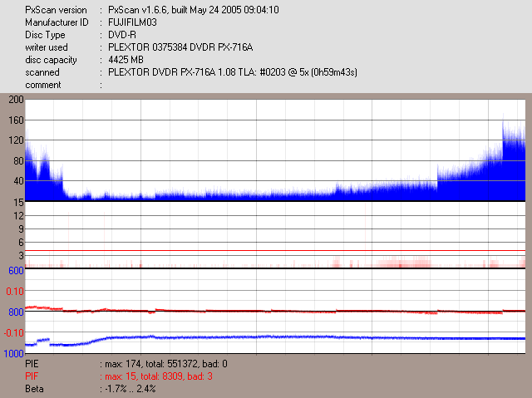532x398 pixels.
Task: Click the DVD-R disc type value
Action: (122, 35)
